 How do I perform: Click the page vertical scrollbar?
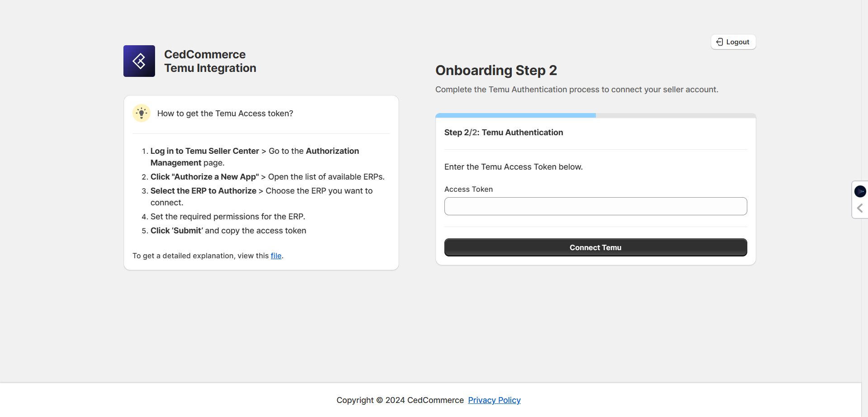pos(864,208)
